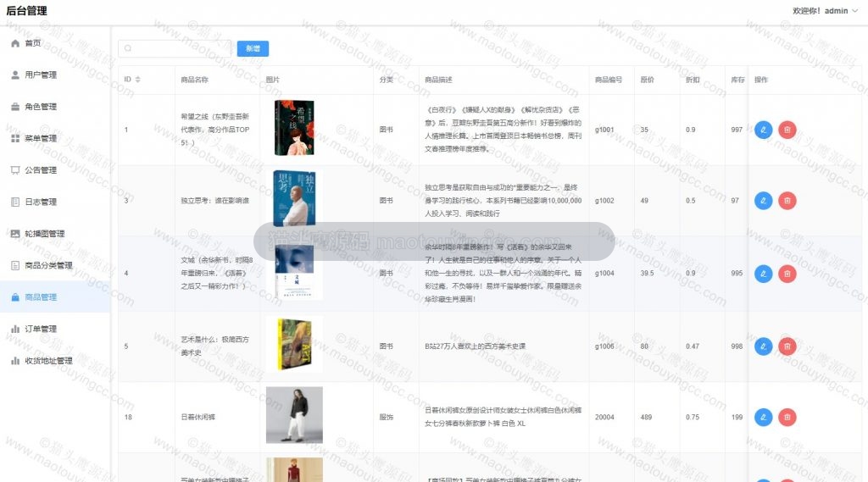The width and height of the screenshot is (868, 482).
Task: Delete product g1004 文城
Action: [787, 274]
